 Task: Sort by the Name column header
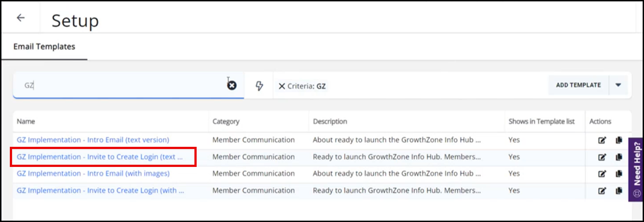pyautogui.click(x=26, y=121)
